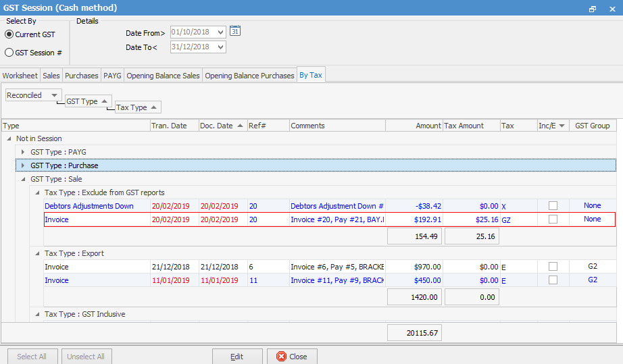Tick the checkbox for Invoice #6 row
Screen dimensions: 623x364
click(553, 267)
